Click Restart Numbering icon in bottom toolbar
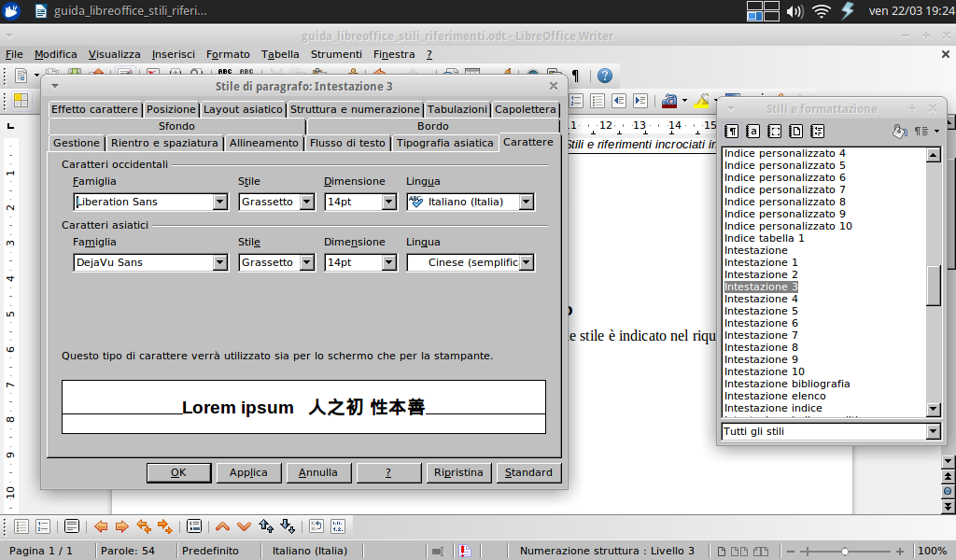956x560 pixels. click(x=316, y=526)
